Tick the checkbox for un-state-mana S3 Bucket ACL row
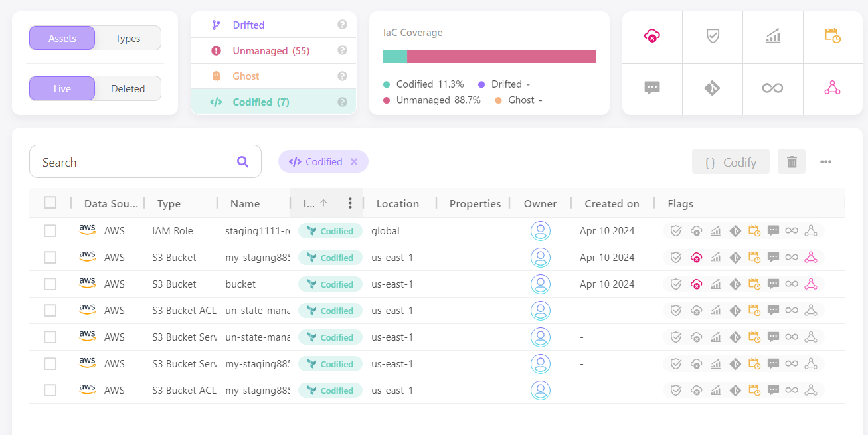Screen dimensions: 868x435 (50, 311)
